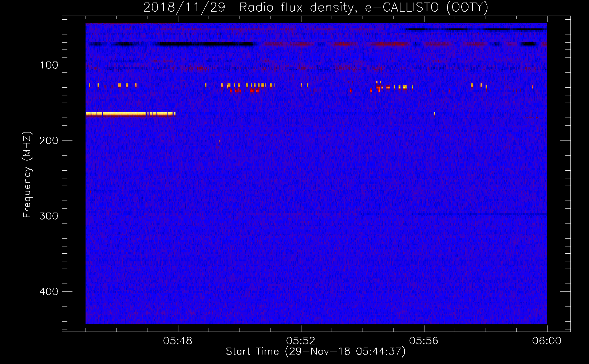Screen dimensions: 589x364
Task: Click the 05:56 time tick label
Action: (424, 341)
